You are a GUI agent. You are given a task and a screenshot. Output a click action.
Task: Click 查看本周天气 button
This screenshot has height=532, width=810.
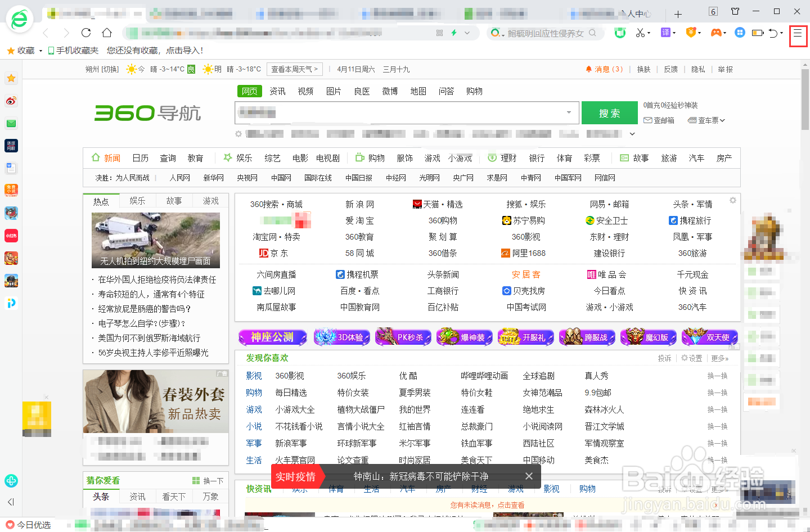295,69
